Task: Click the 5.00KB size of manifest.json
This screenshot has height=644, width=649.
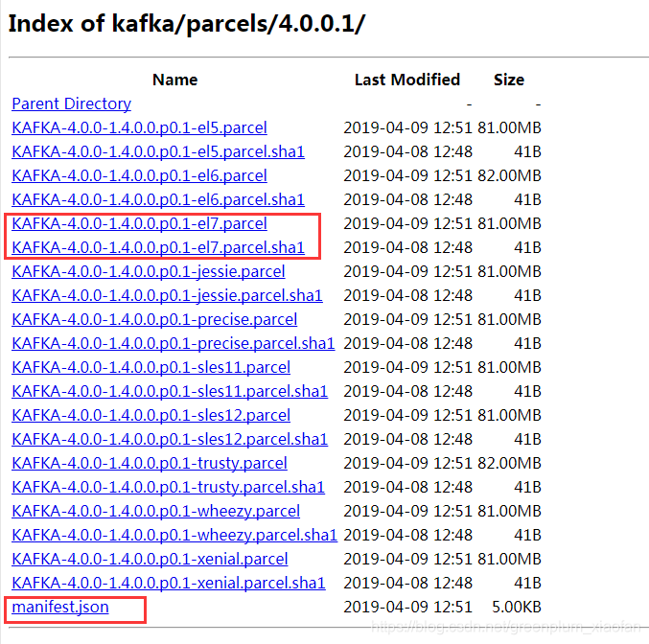Action: [x=517, y=608]
